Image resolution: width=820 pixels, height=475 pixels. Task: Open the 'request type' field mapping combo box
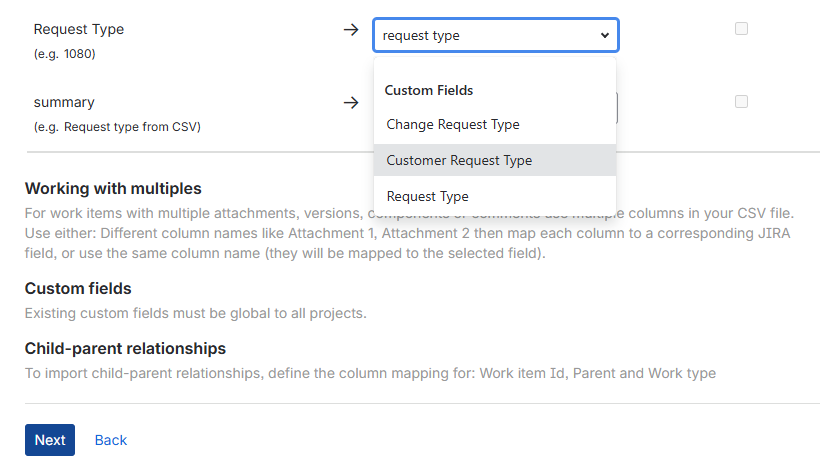495,35
